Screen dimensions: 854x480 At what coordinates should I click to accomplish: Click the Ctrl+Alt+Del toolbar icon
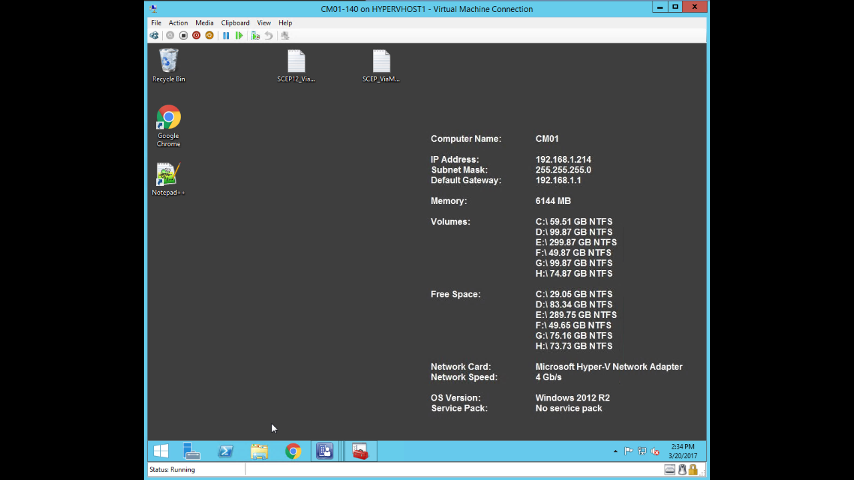(x=154, y=35)
